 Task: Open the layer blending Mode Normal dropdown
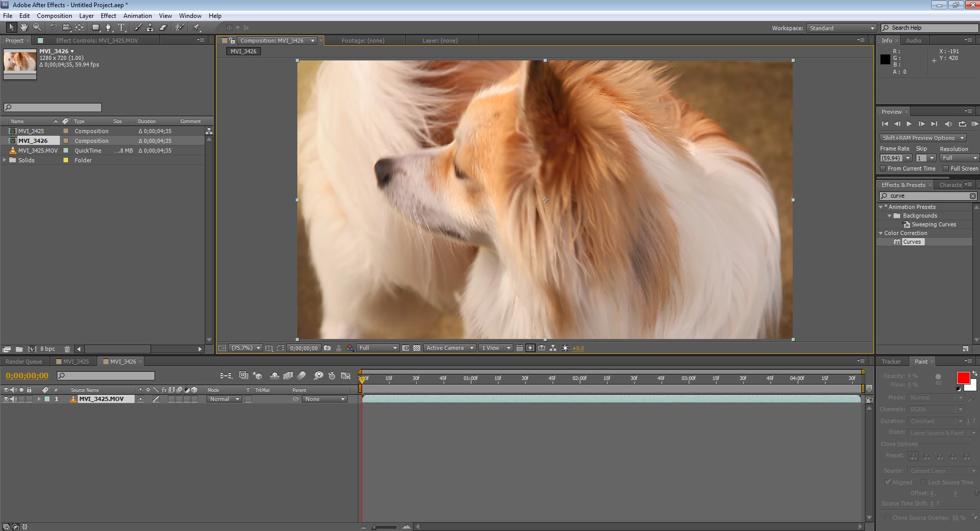coord(224,399)
